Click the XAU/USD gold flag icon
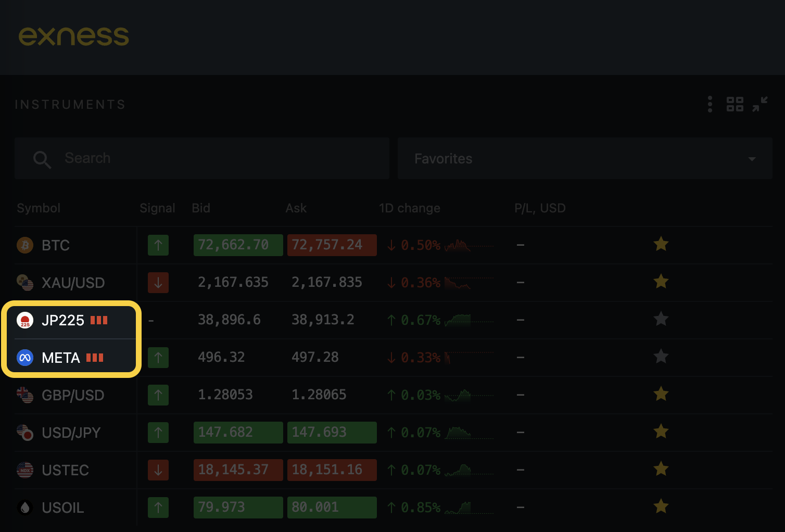The height and width of the screenshot is (532, 785). [x=25, y=282]
